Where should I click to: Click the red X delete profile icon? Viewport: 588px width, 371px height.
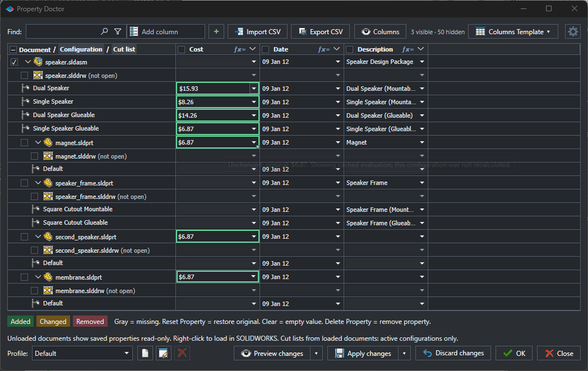pyautogui.click(x=182, y=353)
